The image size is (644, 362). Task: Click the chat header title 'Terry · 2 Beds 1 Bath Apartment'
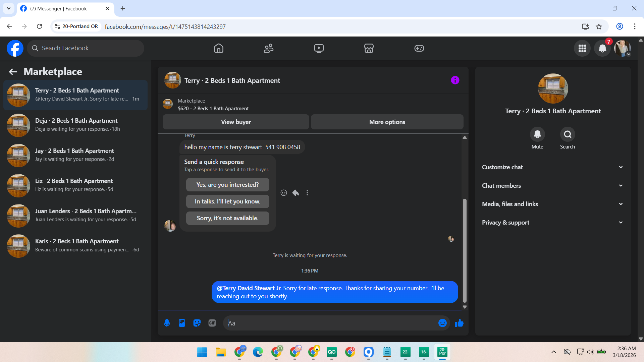pos(232,80)
